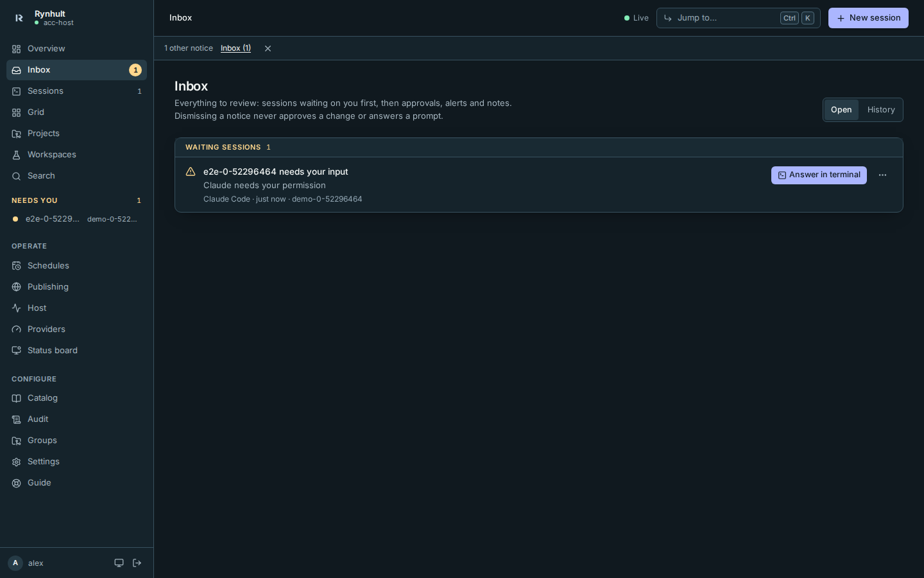This screenshot has width=924, height=578.
Task: Click the display monitor icon near alex
Action: tap(119, 563)
